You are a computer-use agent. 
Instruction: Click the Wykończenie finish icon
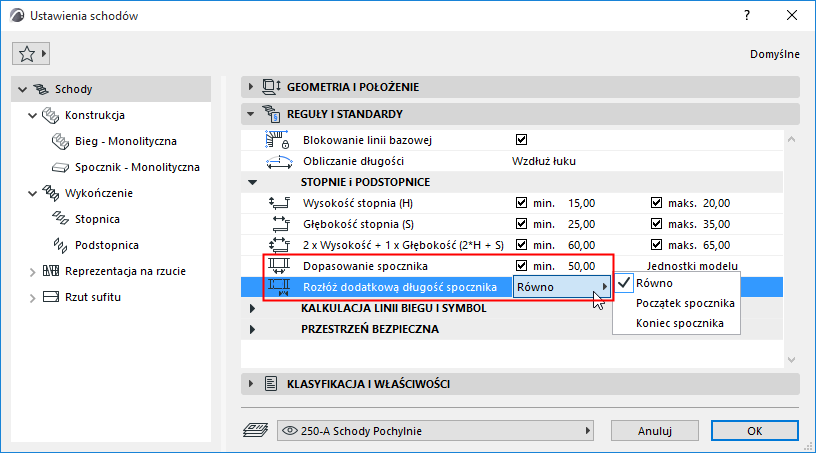(x=50, y=193)
